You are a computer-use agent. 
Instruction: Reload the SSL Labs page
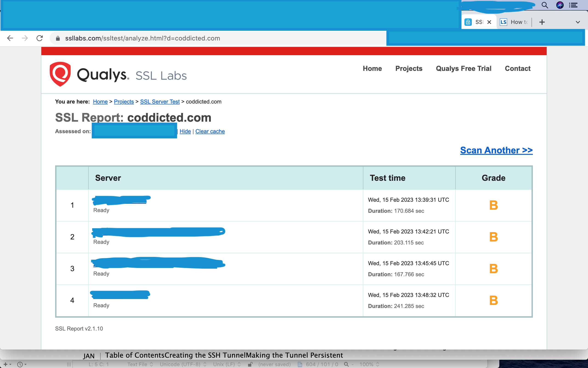40,38
